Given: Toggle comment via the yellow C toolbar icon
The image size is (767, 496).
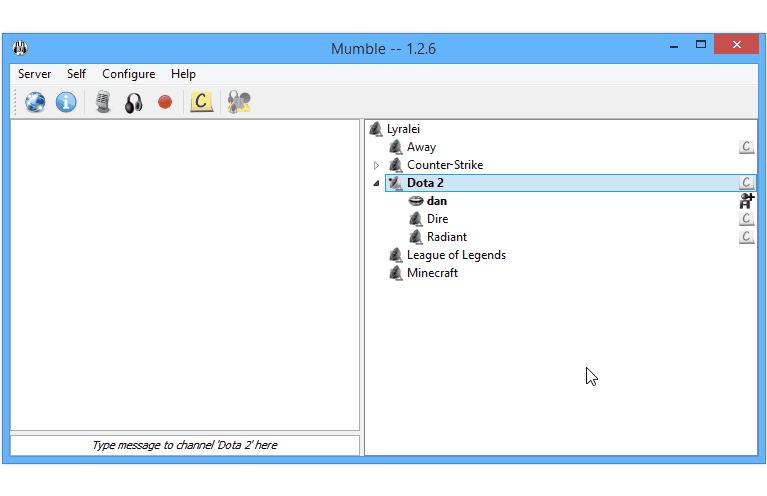Looking at the screenshot, I should coord(202,102).
